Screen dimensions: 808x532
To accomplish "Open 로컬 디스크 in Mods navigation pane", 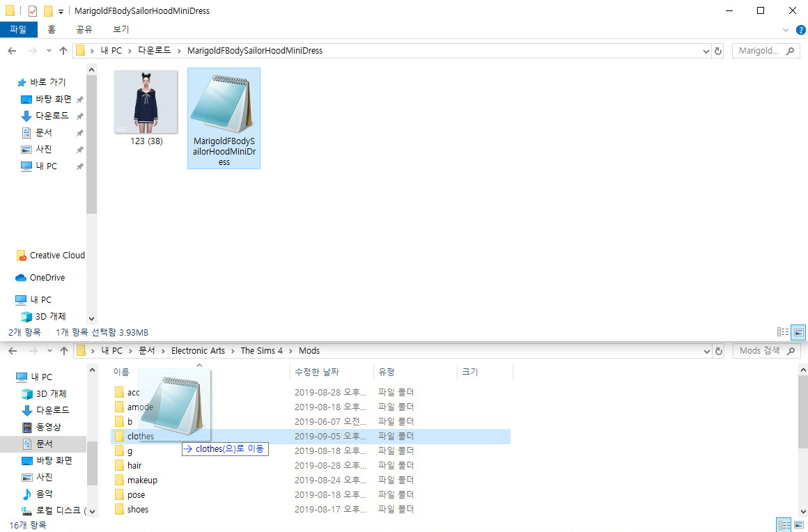I will pyautogui.click(x=54, y=510).
